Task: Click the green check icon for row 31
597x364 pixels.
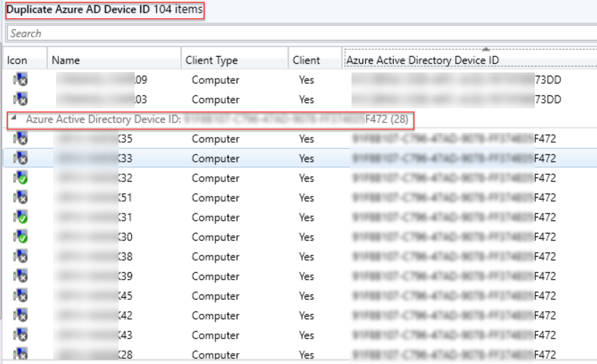Action: point(20,217)
